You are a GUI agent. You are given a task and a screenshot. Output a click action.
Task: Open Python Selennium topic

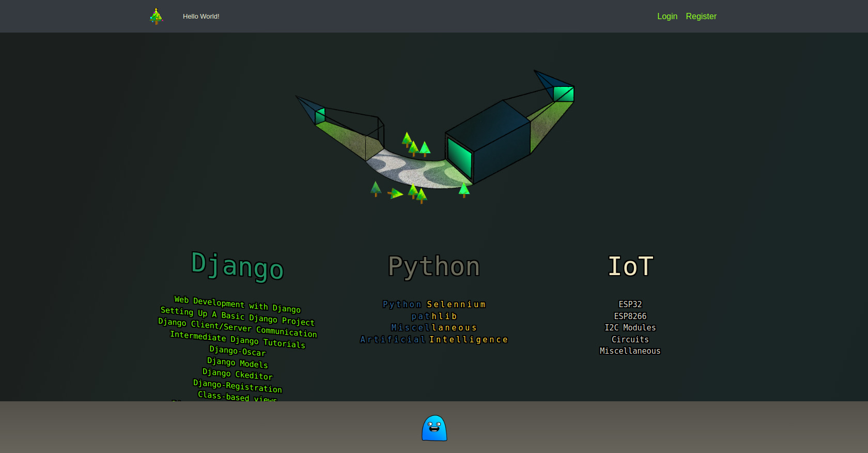point(434,305)
